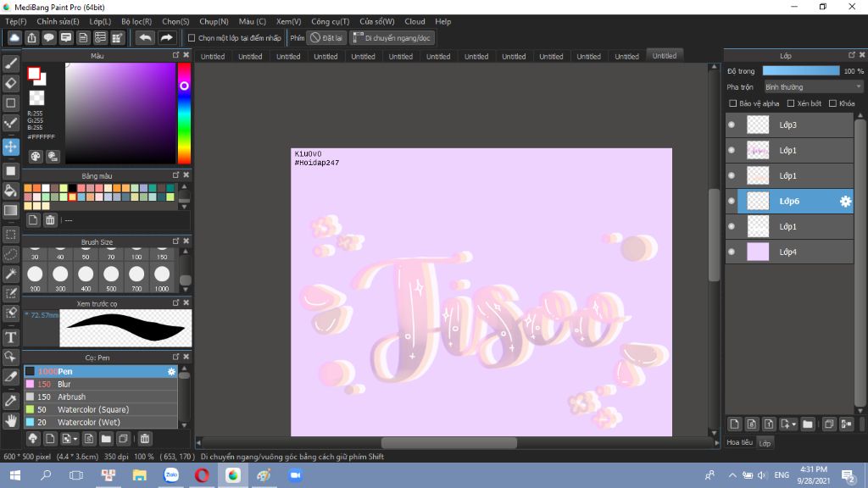Undock the Lớp layer panel

852,55
